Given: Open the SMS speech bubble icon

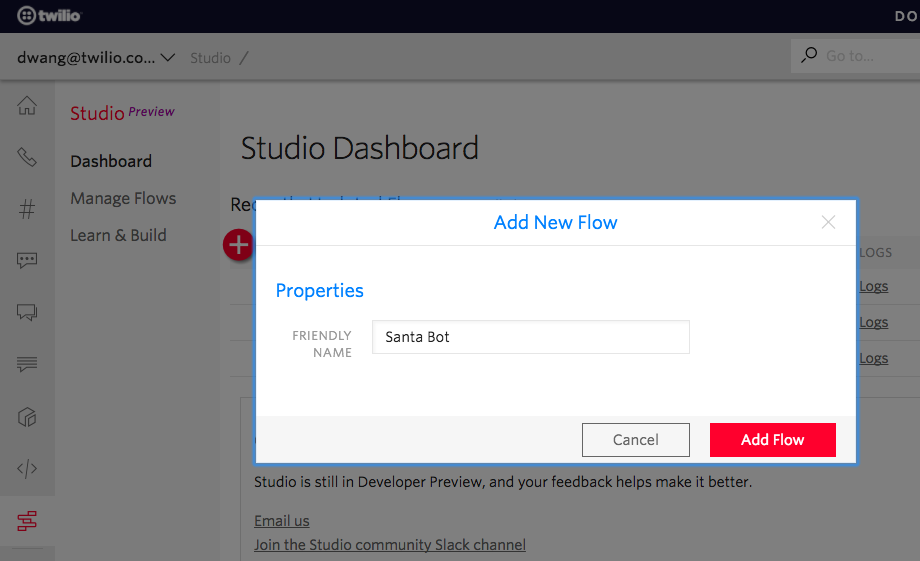Looking at the screenshot, I should click(x=27, y=260).
